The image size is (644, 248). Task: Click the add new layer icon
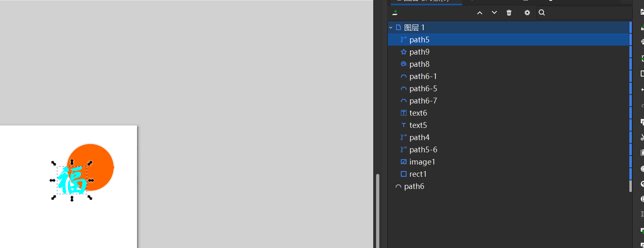395,13
